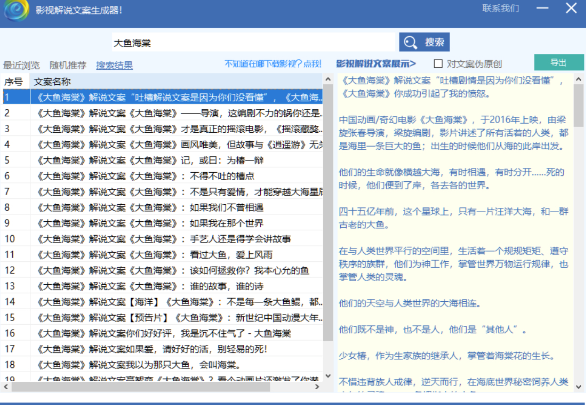This screenshot has width=586, height=405.
Task: Switch to 搜索结果 tab
Action: [114, 65]
